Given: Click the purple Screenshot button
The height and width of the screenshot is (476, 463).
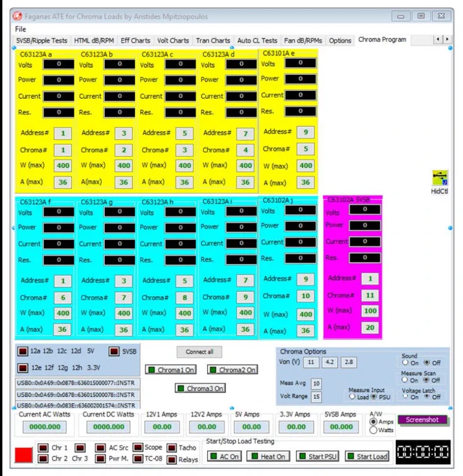Looking at the screenshot, I should click(x=422, y=419).
